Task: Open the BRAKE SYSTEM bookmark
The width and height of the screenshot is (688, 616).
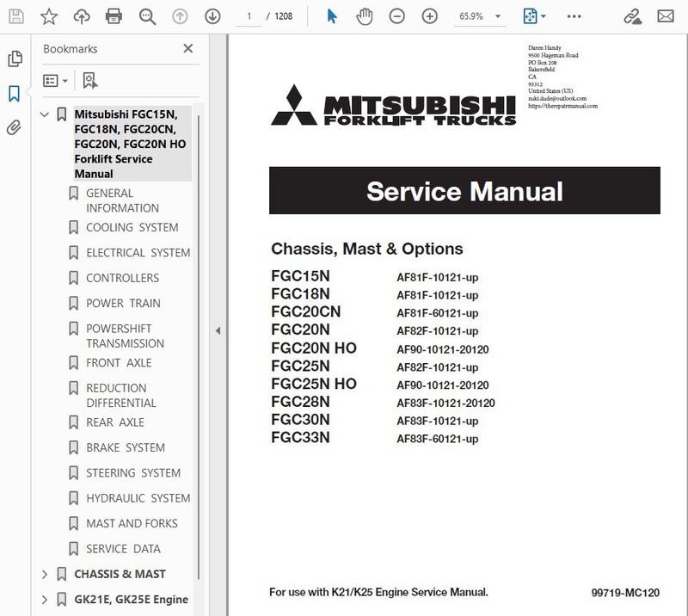Action: [126, 448]
